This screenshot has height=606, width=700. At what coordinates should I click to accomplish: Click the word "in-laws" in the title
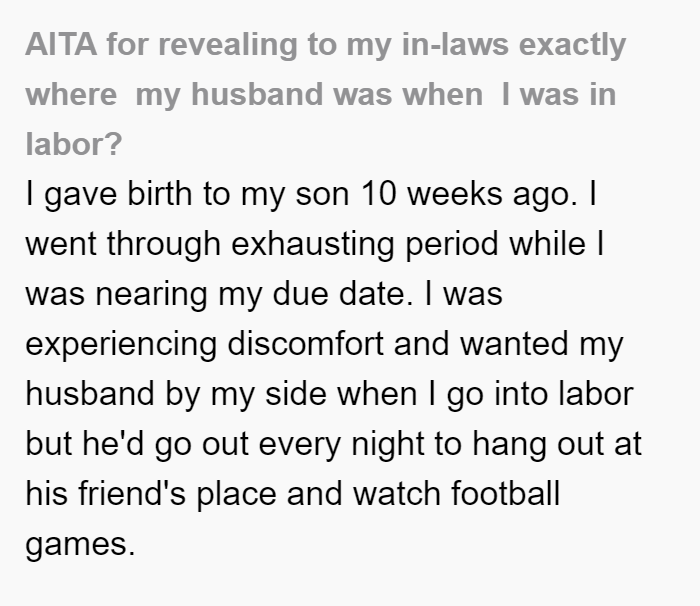pos(455,45)
